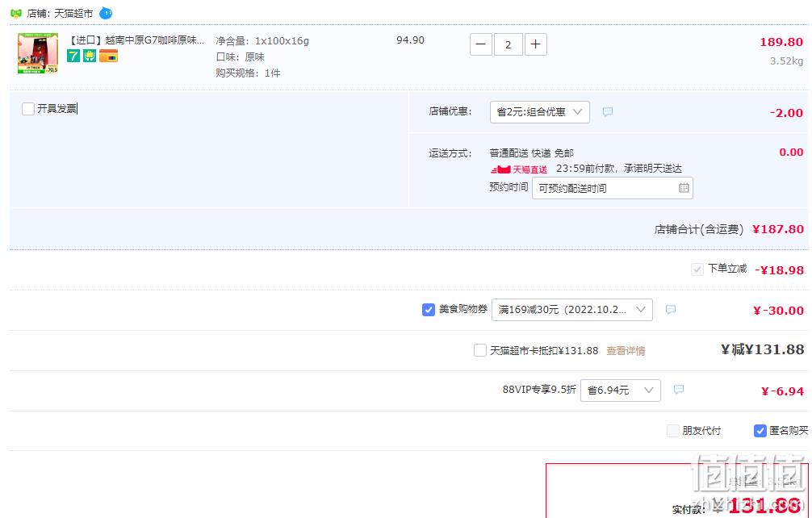
Task: Open the blue Wangwang chat icon beside store name
Action: [x=106, y=13]
